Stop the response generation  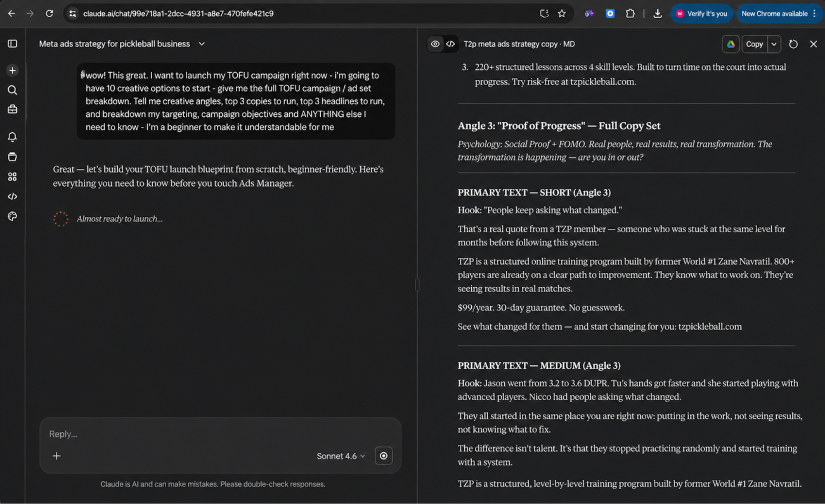point(383,456)
